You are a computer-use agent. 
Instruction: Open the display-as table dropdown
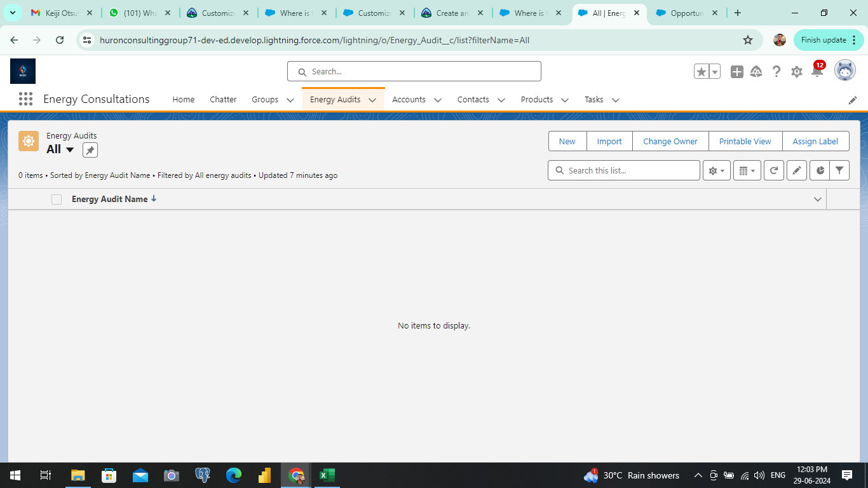click(x=747, y=170)
